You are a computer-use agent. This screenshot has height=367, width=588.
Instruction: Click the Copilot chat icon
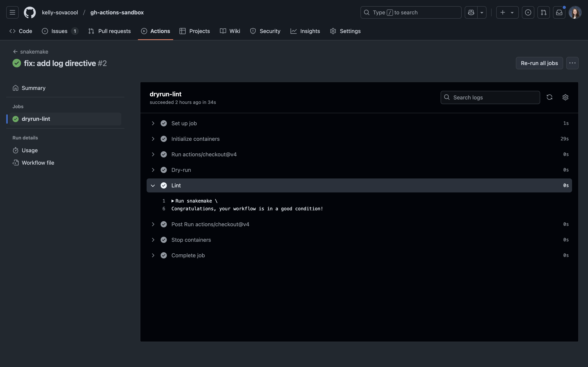[471, 12]
